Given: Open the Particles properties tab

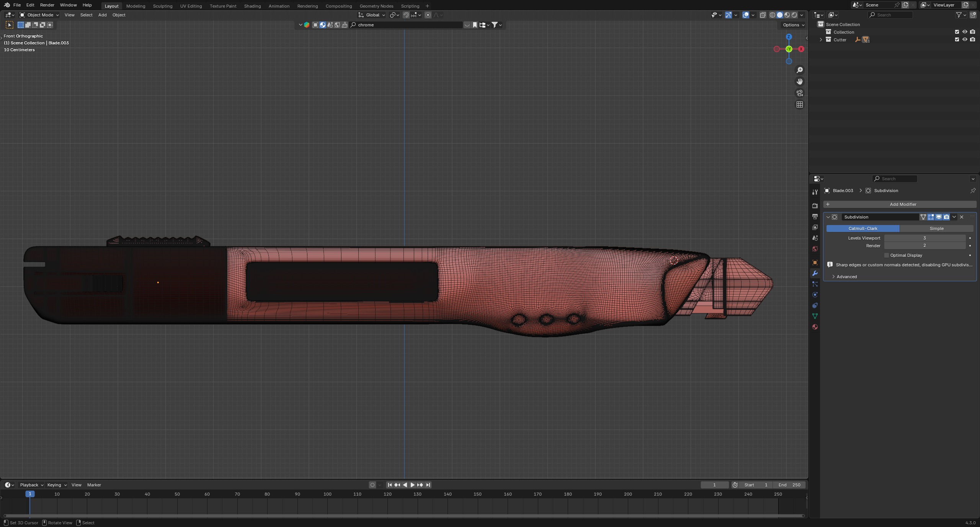Looking at the screenshot, I should pyautogui.click(x=815, y=284).
